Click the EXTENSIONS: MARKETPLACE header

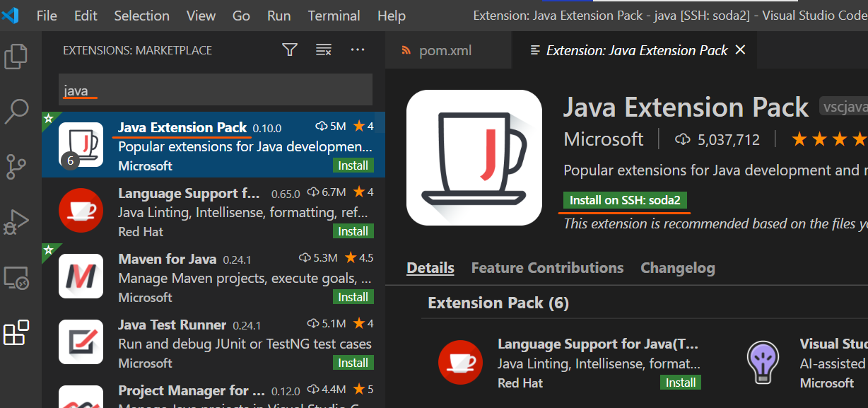(x=138, y=50)
